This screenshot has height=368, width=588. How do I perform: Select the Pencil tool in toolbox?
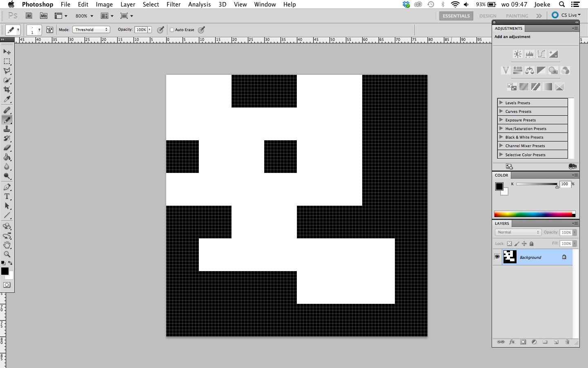pyautogui.click(x=7, y=119)
